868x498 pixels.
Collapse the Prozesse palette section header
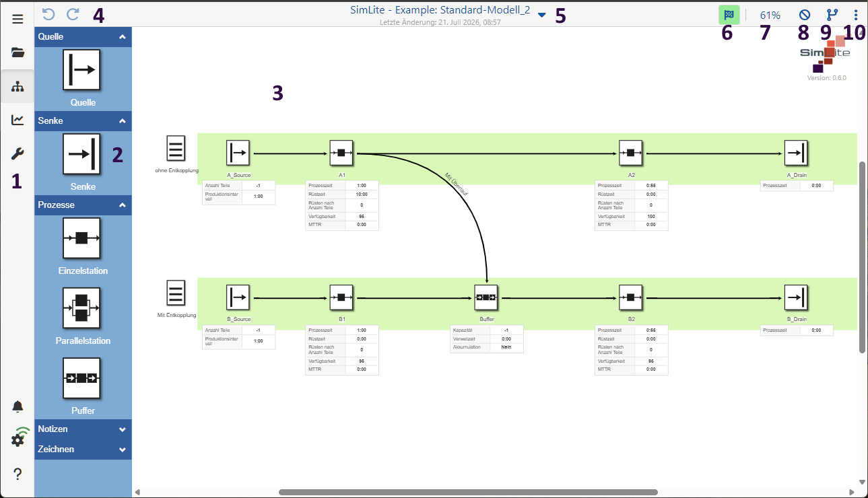click(83, 205)
